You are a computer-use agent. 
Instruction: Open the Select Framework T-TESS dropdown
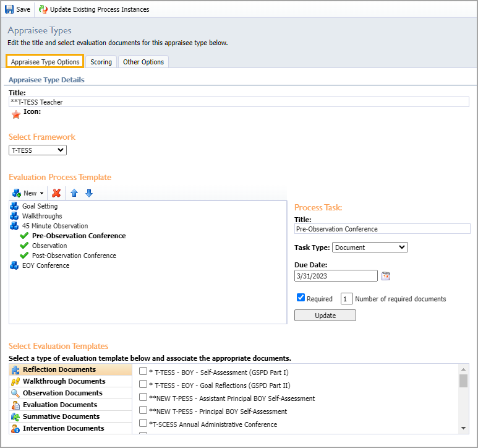point(38,150)
